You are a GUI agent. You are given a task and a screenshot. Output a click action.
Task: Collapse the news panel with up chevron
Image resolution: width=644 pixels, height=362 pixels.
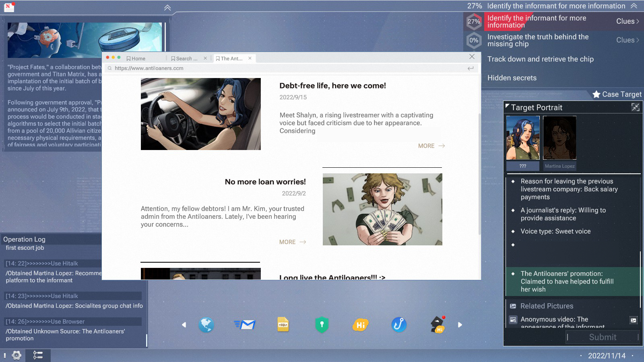[x=167, y=8]
